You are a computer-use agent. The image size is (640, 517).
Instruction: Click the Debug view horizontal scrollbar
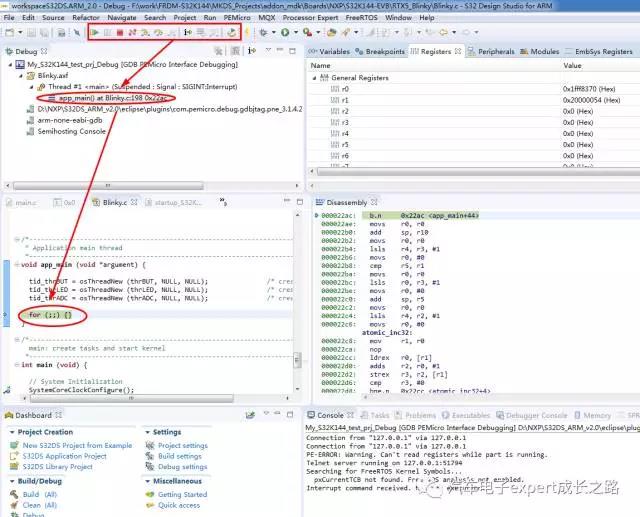tap(108, 186)
